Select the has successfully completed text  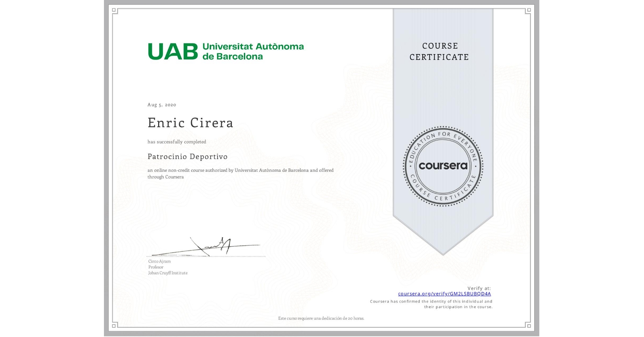pos(177,142)
